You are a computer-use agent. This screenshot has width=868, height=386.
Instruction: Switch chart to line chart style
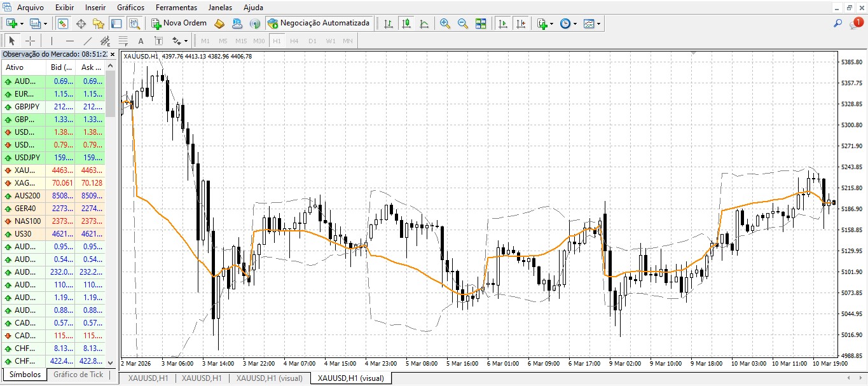pos(424,24)
